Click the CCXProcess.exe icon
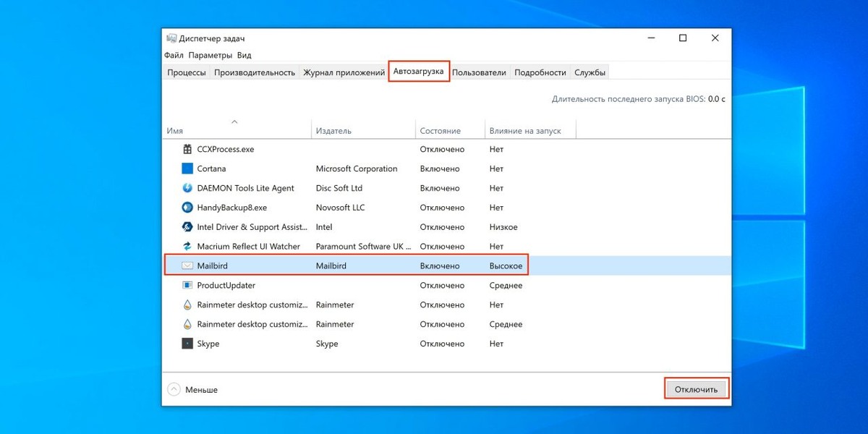The image size is (868, 434). coord(187,149)
